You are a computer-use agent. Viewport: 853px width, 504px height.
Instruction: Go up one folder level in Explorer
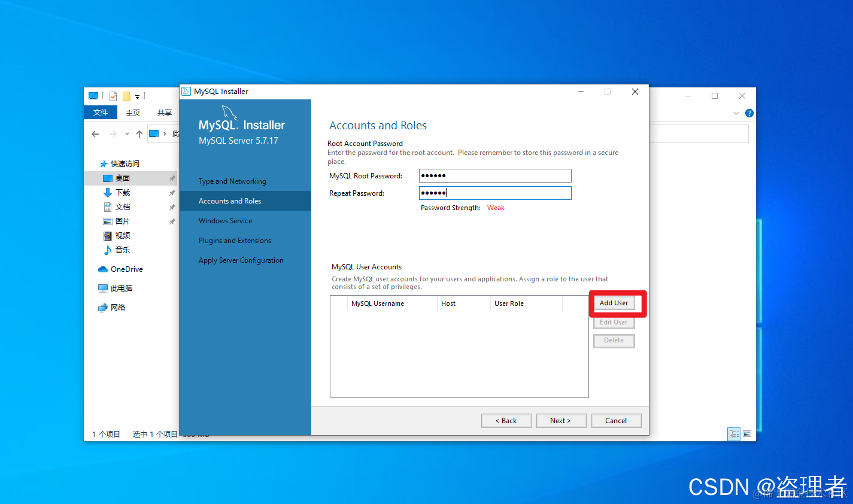(139, 134)
